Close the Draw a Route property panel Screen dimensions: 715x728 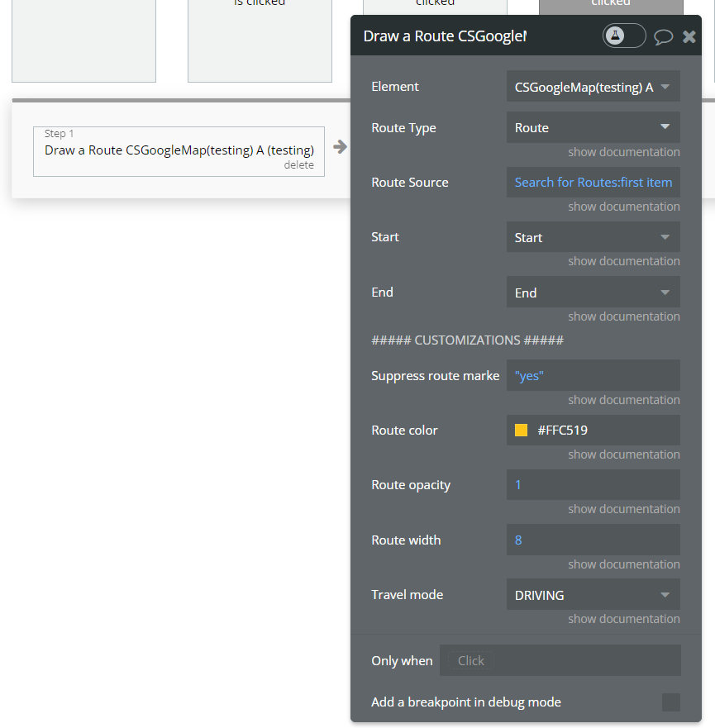pyautogui.click(x=689, y=36)
